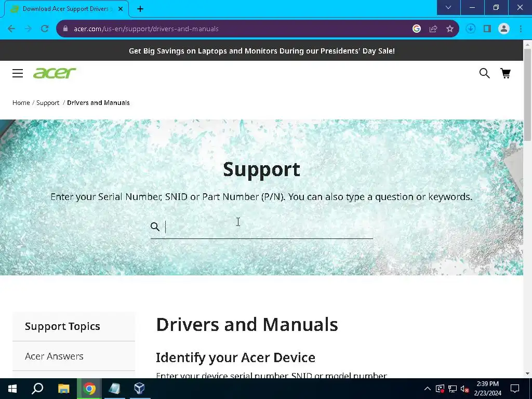Open the site search magnifier icon
The image size is (532, 399).
(484, 73)
